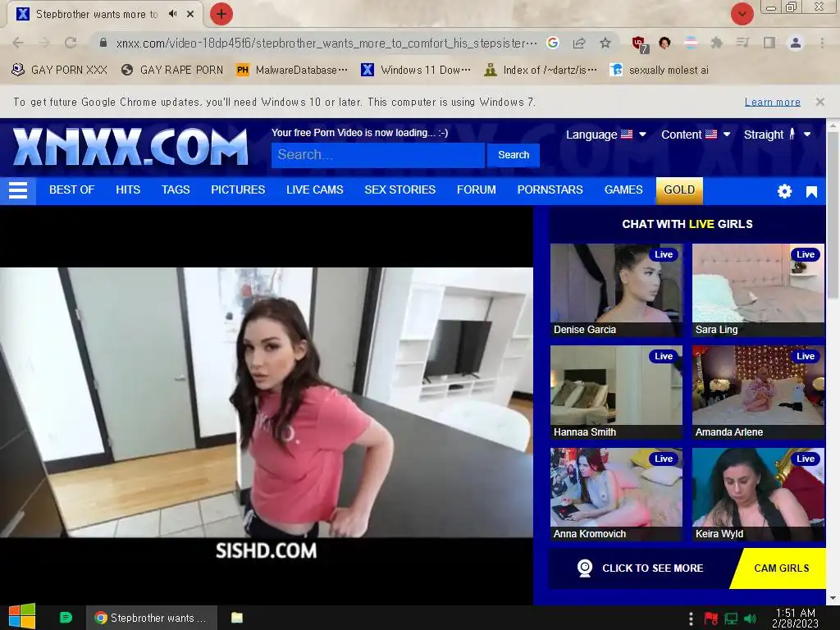Click the site bookmark flag icon
This screenshot has width=840, height=630.
click(x=811, y=192)
